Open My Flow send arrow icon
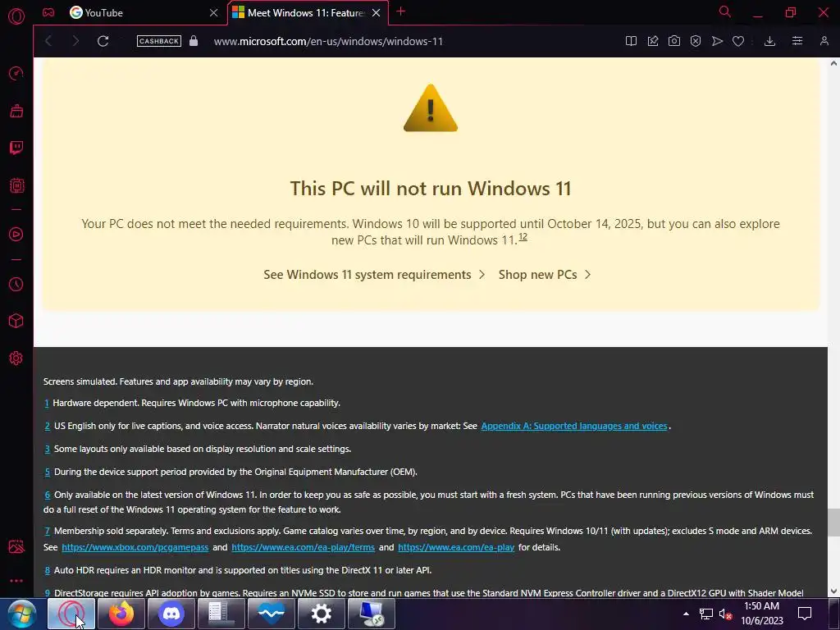 tap(717, 41)
